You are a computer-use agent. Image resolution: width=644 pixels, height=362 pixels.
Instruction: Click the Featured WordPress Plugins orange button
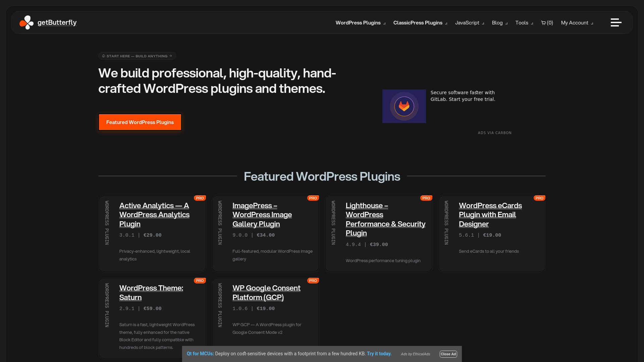pos(140,122)
